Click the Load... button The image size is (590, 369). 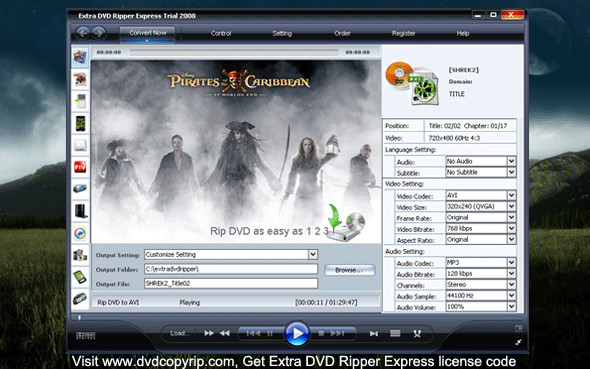(179, 333)
